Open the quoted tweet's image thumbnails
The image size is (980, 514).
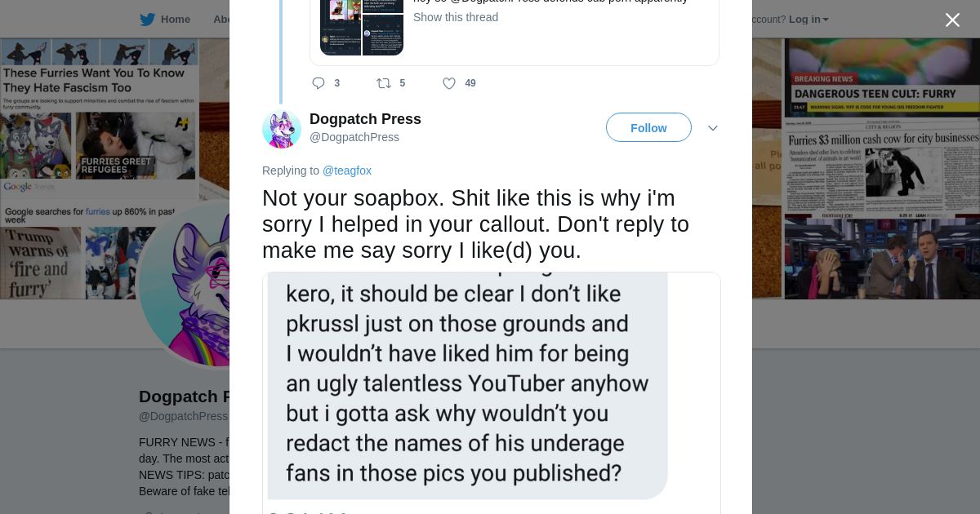click(x=362, y=28)
